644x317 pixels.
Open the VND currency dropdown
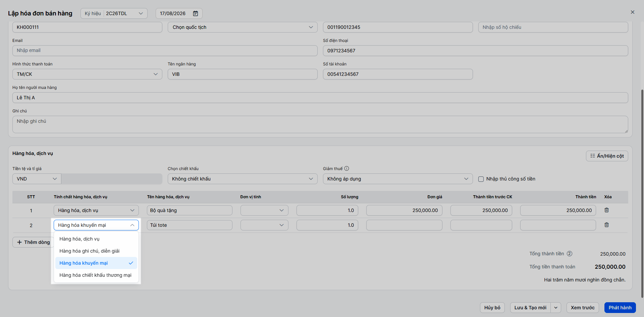(37, 179)
